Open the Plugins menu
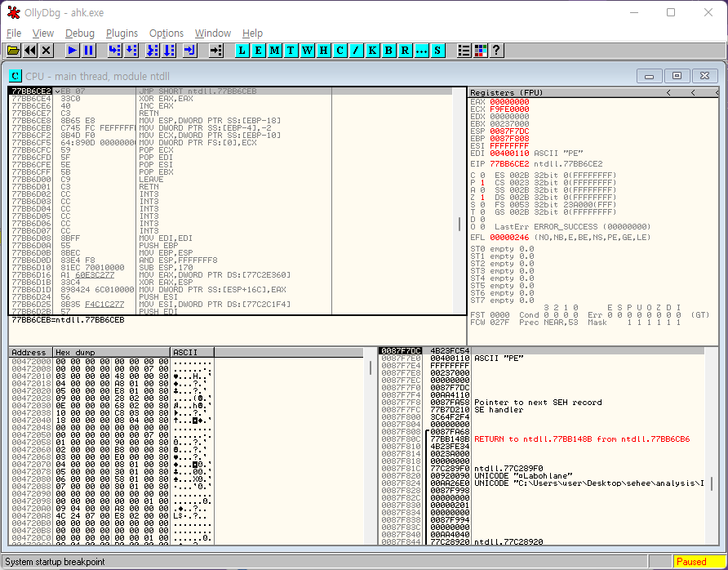This screenshot has width=728, height=570. click(x=122, y=33)
